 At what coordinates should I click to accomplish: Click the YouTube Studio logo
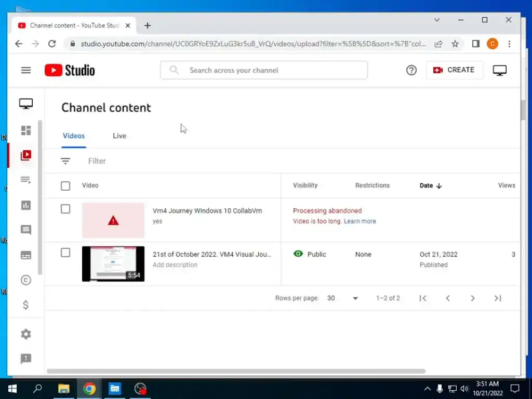tap(70, 70)
